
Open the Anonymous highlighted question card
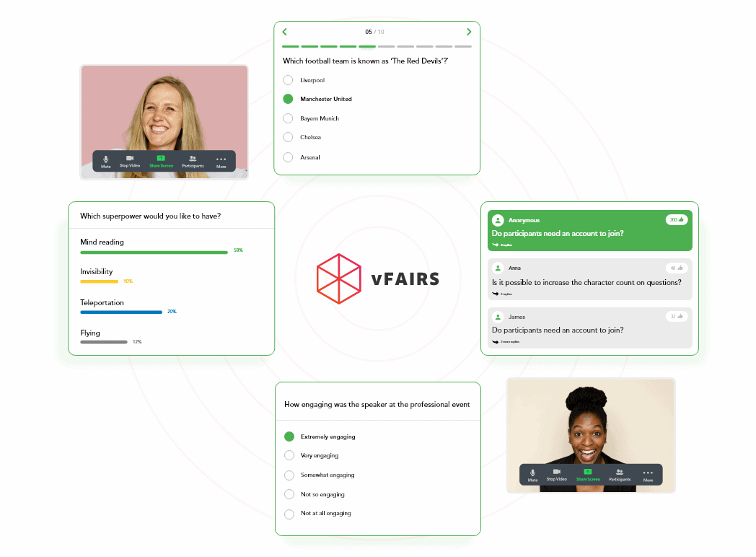click(589, 230)
